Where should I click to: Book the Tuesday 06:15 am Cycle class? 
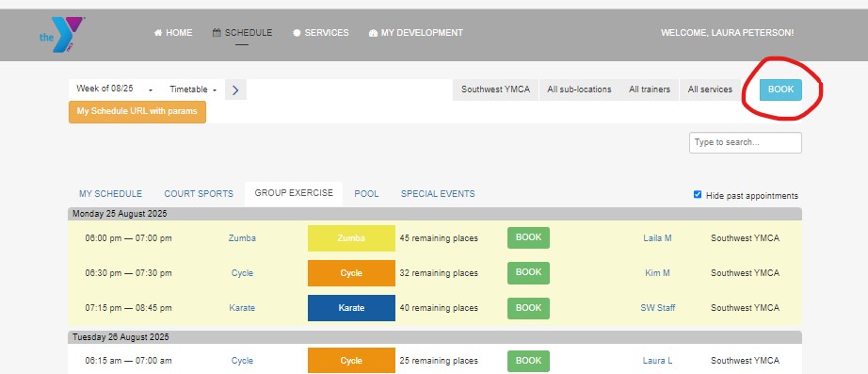tap(529, 361)
